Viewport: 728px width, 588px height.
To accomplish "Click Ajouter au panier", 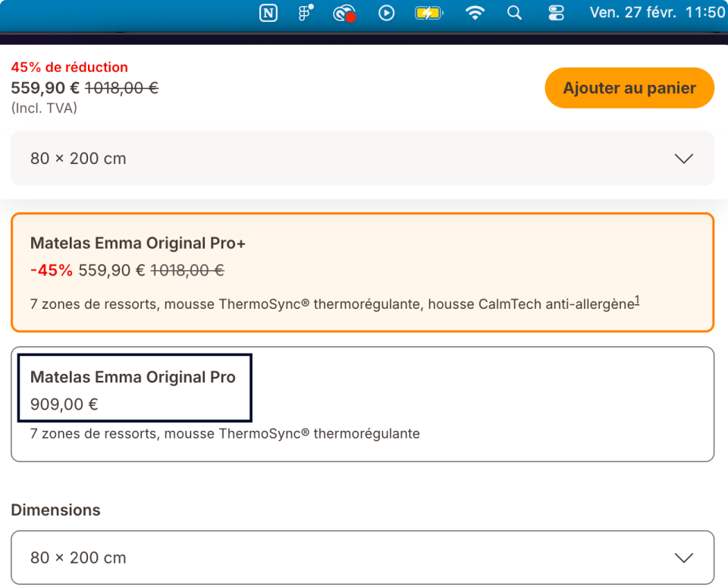I will (629, 88).
